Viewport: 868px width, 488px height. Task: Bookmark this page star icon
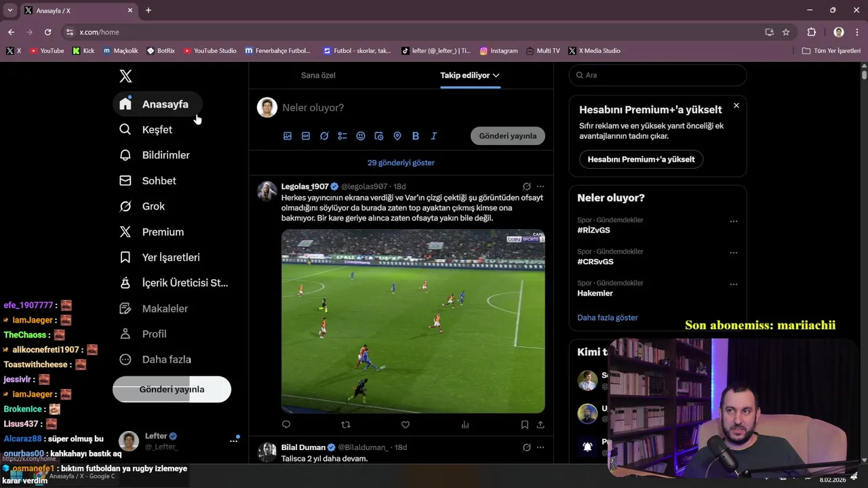tap(786, 32)
